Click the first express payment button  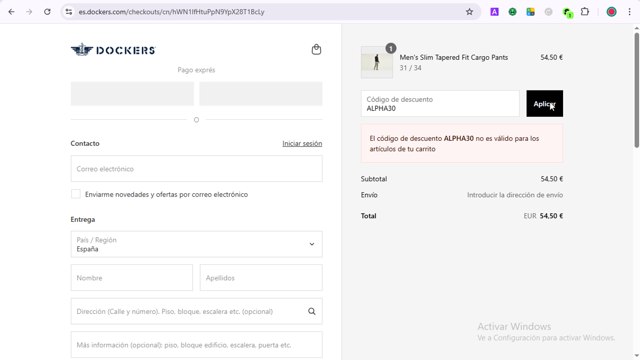[x=132, y=93]
